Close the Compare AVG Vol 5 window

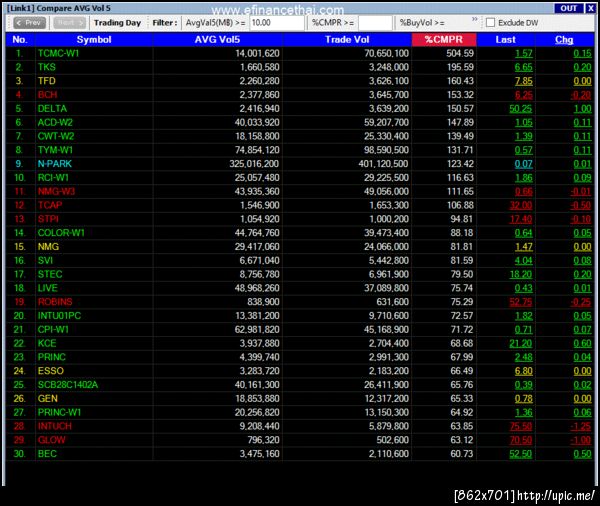[590, 8]
